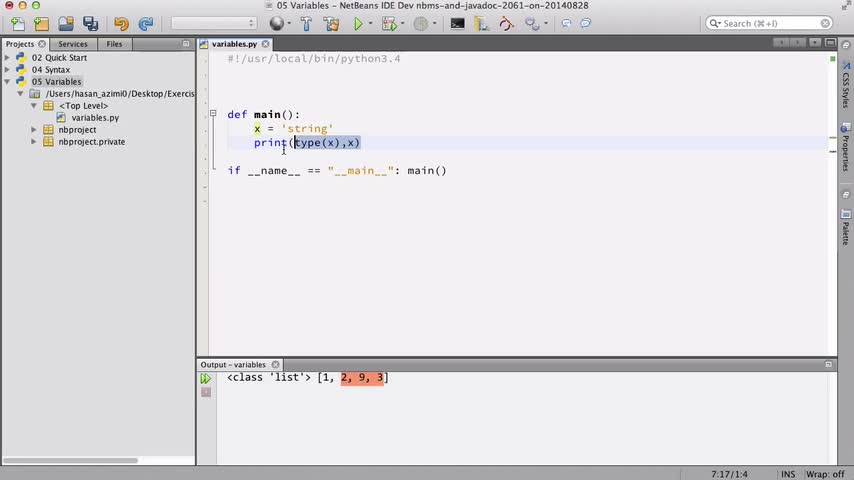This screenshot has width=854, height=480.
Task: Open the dropdown arrow beside the gears icon
Action: [546, 23]
